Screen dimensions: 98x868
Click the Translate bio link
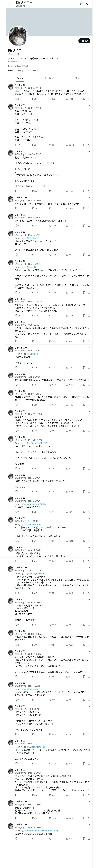[14, 62]
